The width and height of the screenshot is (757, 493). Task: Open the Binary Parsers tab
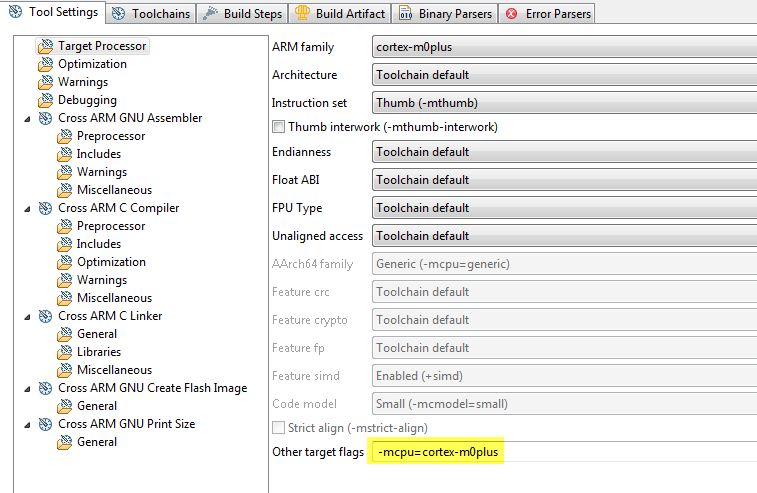click(x=445, y=14)
